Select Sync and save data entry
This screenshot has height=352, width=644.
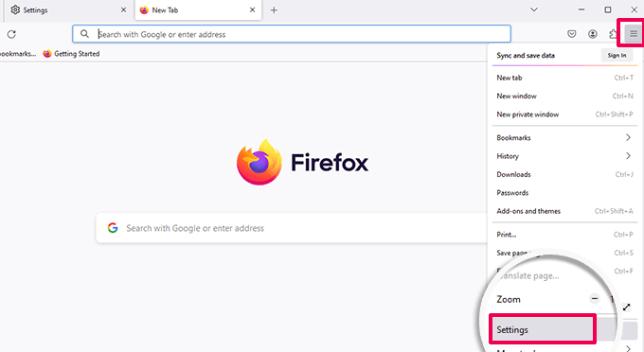[526, 56]
